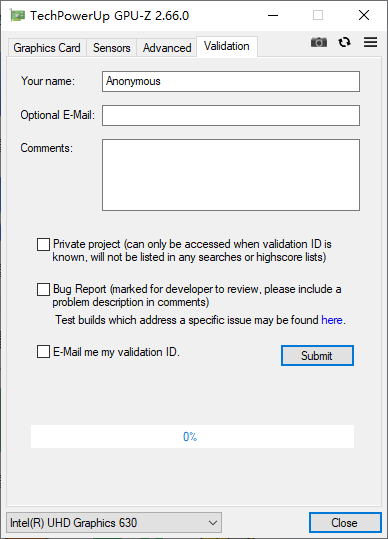388x539 pixels.
Task: Close the window using the X icon
Action: pyautogui.click(x=364, y=15)
